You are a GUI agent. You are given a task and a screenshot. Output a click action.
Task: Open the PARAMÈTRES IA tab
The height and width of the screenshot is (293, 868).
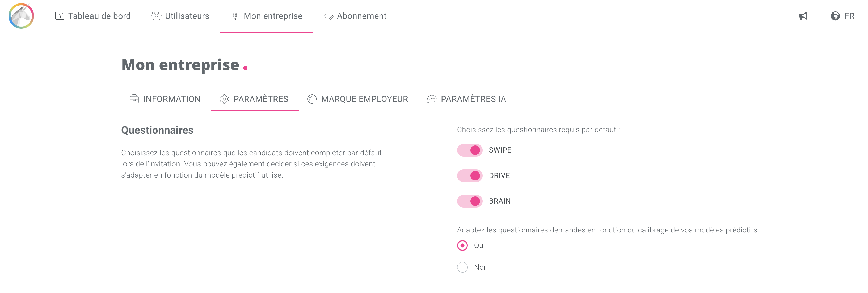(x=473, y=99)
